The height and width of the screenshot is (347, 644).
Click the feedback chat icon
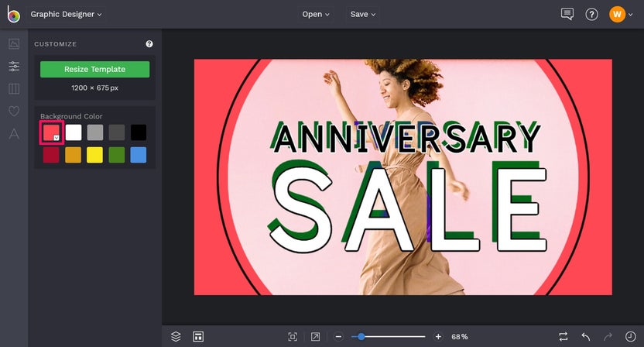(567, 14)
